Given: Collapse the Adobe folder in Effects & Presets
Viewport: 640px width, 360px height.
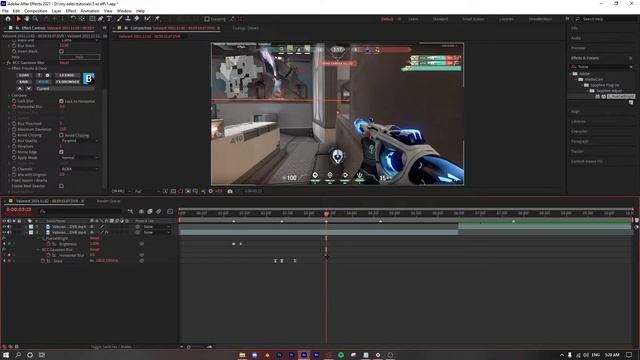Looking at the screenshot, I should [571, 74].
